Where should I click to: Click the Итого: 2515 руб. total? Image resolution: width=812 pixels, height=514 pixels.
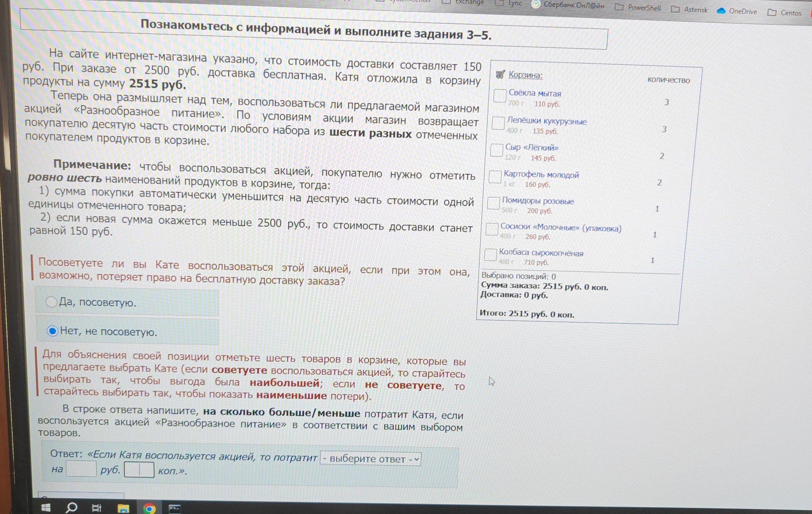[527, 314]
